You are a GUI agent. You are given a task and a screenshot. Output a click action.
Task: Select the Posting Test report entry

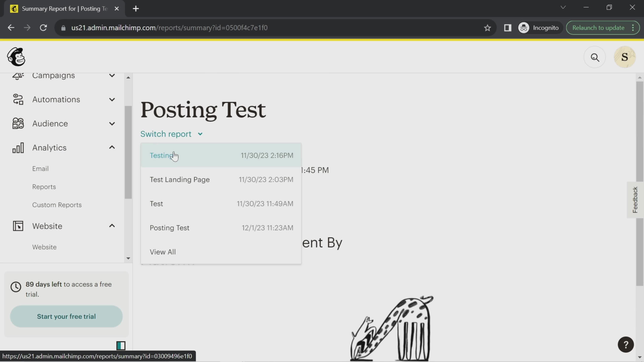[x=221, y=228]
